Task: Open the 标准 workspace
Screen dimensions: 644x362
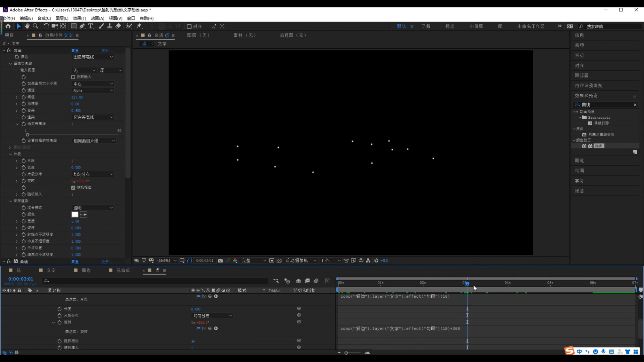Action: pos(450,26)
